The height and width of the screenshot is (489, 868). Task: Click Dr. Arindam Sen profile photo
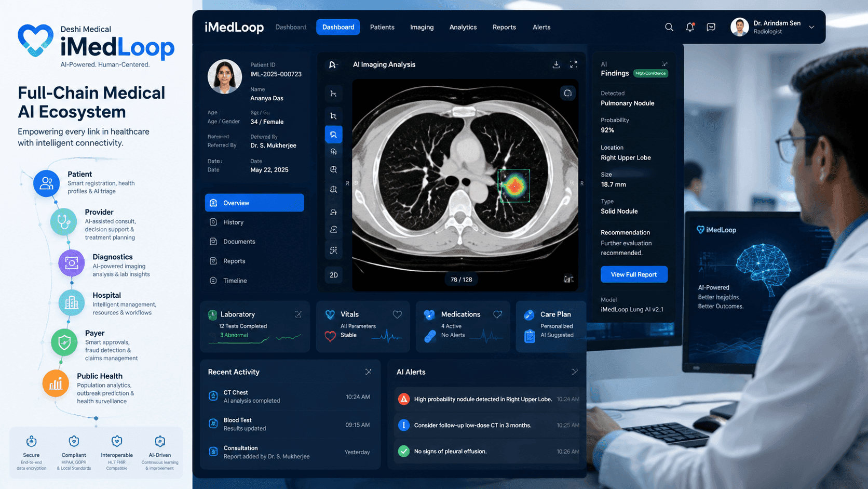click(x=739, y=27)
